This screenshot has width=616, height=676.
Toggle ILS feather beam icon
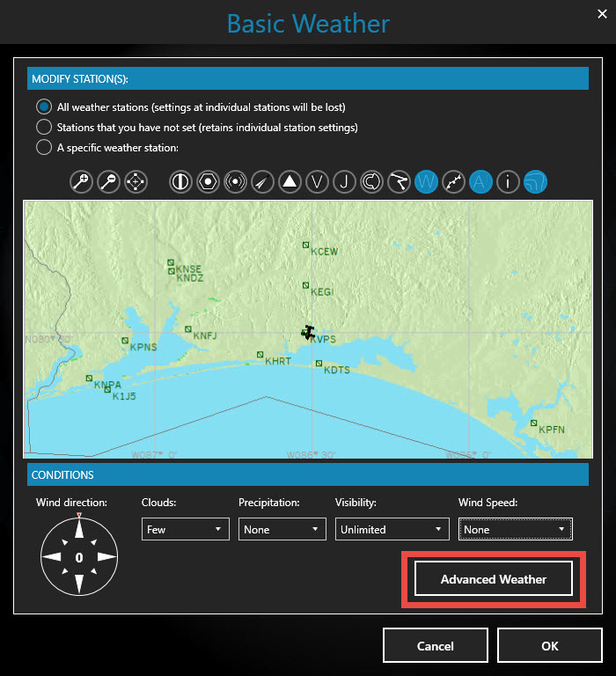[262, 182]
